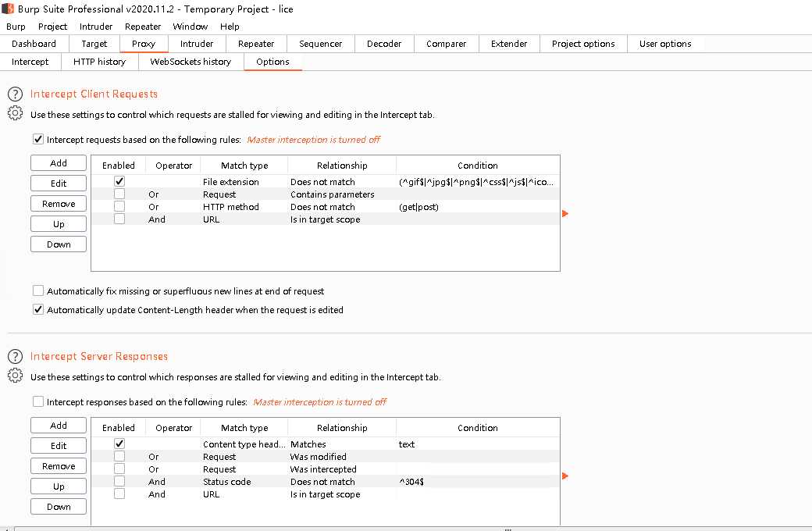Switch to the Dashboard tab

pyautogui.click(x=34, y=44)
